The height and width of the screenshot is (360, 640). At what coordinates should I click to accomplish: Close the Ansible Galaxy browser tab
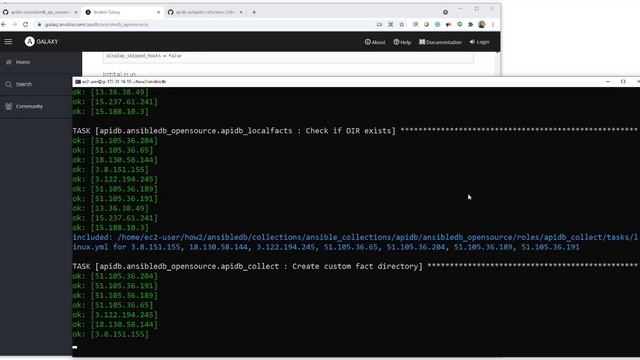pos(158,12)
